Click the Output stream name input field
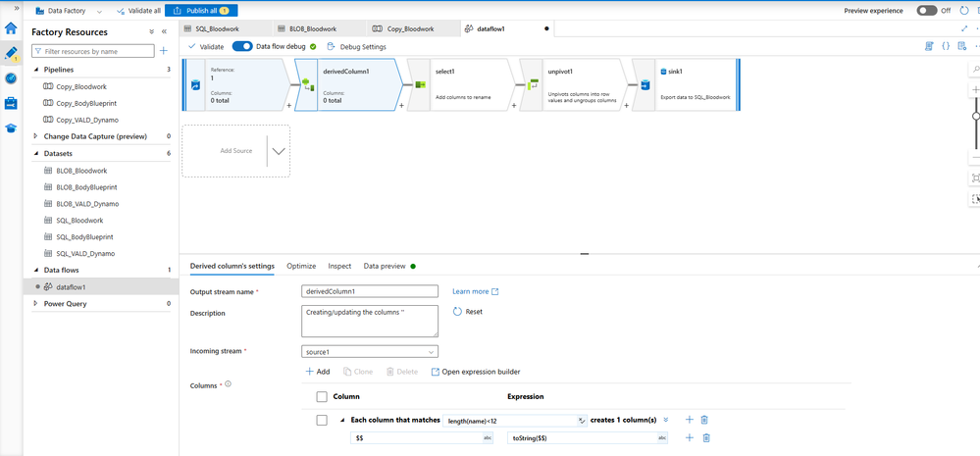This screenshot has width=980, height=456. 370,291
